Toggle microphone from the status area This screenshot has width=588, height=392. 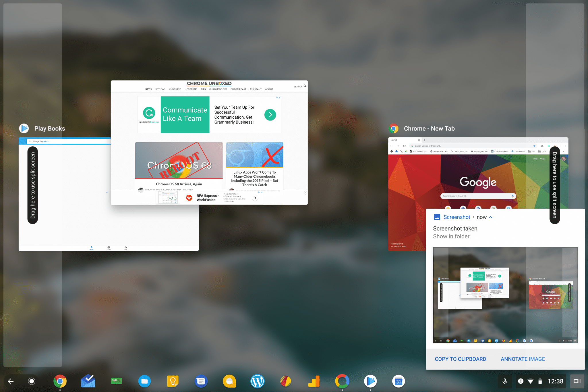(505, 381)
